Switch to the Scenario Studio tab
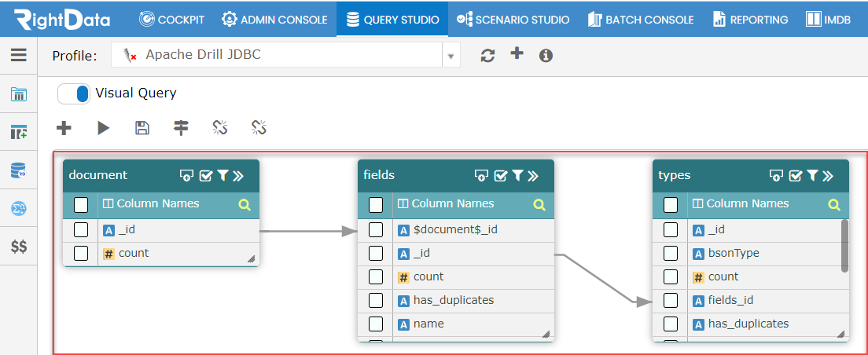868x355 pixels. click(x=513, y=20)
